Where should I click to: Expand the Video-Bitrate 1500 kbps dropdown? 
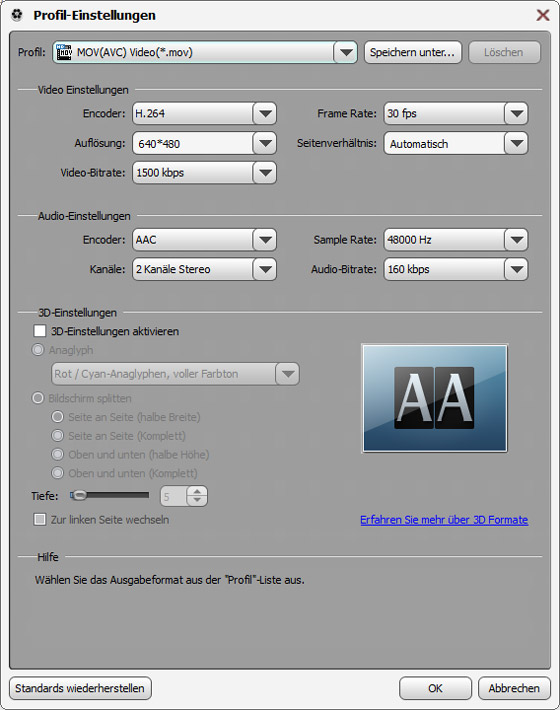click(x=265, y=173)
